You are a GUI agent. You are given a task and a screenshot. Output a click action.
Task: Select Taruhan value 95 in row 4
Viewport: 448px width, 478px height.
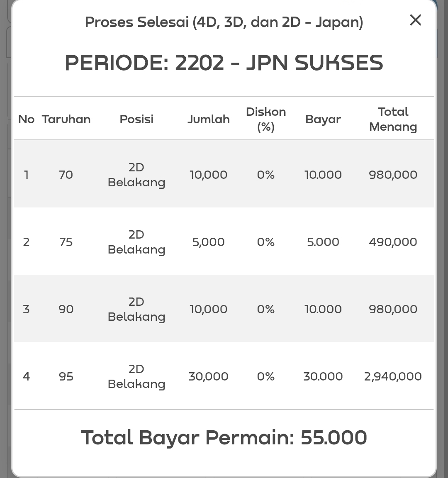(66, 376)
